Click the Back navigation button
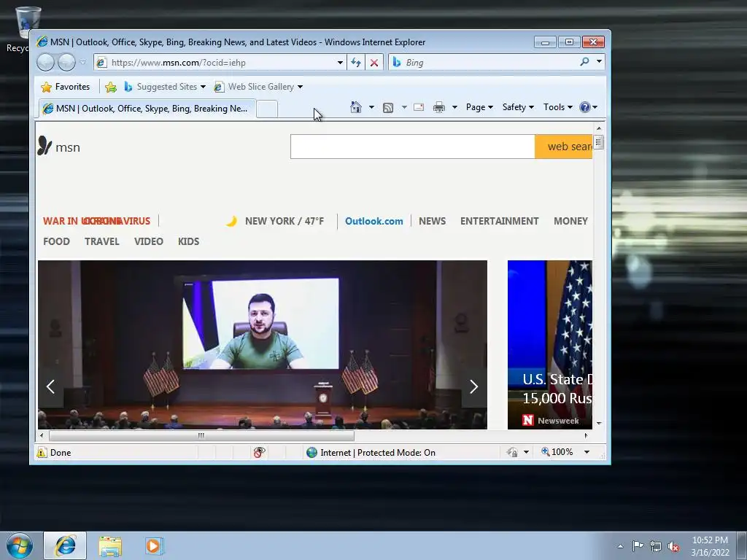 point(45,63)
